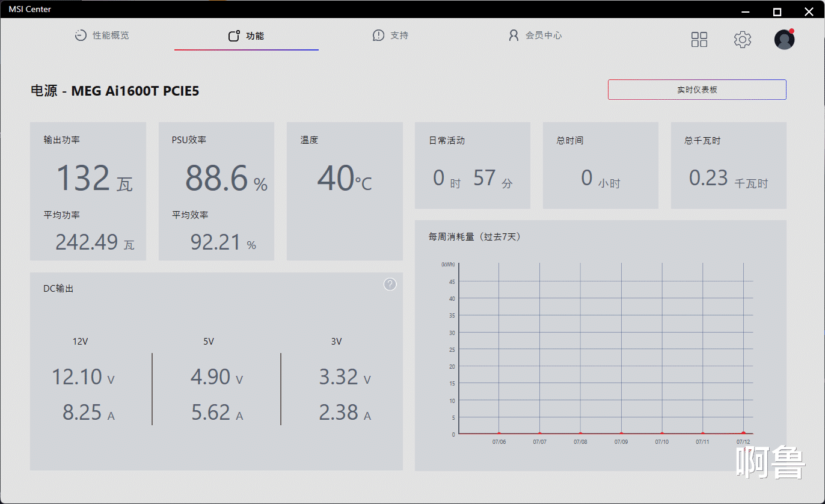This screenshot has width=825, height=504.
Task: Click the (kWh) axis unit label
Action: (448, 265)
